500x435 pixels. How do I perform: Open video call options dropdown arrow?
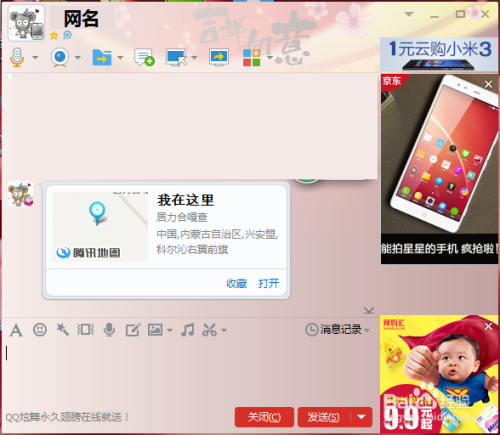pyautogui.click(x=78, y=58)
